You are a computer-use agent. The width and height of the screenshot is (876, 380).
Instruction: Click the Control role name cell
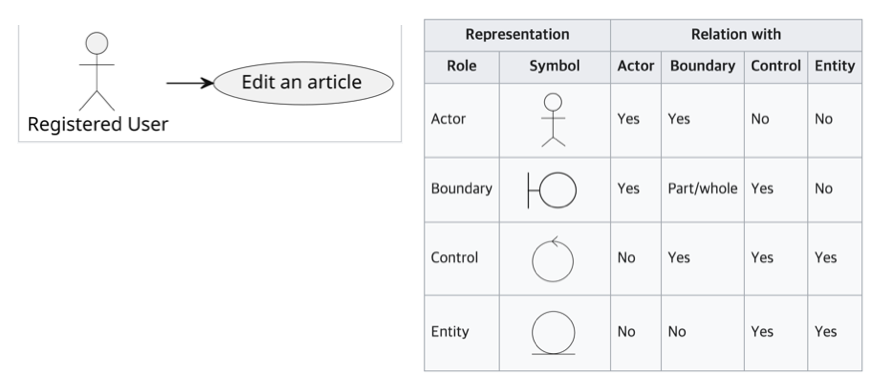(461, 258)
